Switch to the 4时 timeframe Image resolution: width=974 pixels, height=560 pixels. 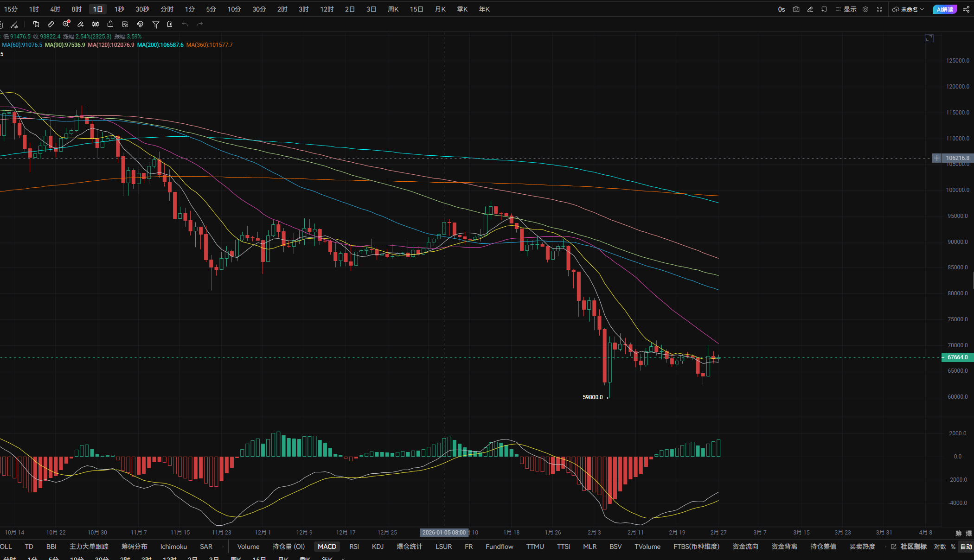[x=55, y=9]
